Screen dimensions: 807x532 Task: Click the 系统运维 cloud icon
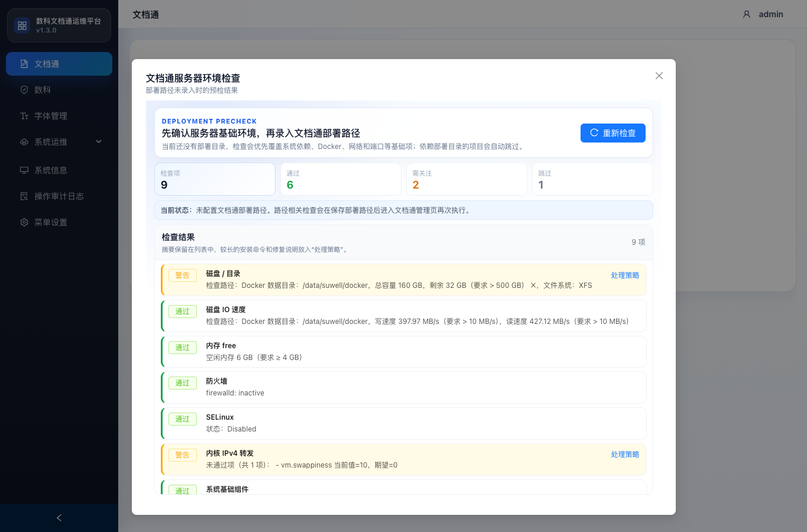pos(24,142)
